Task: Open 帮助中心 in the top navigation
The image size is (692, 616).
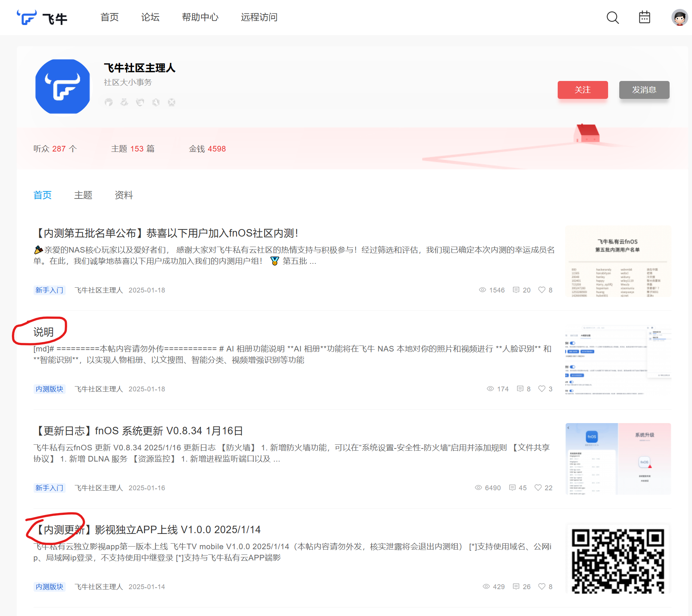Action: tap(200, 17)
